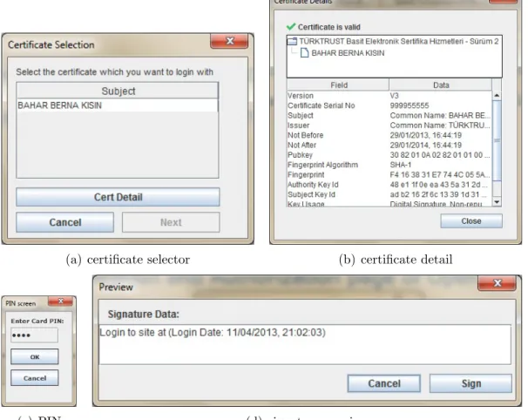The width and height of the screenshot is (528, 420).
Task: Open Cert Detail in Certificate Selection
Action: (x=118, y=197)
